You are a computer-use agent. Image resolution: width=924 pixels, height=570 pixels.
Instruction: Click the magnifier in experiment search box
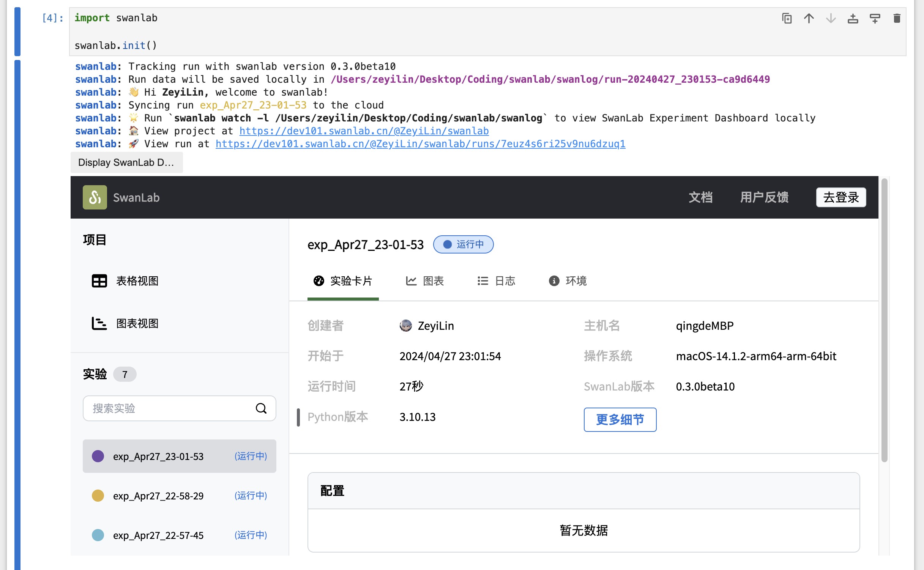261,408
